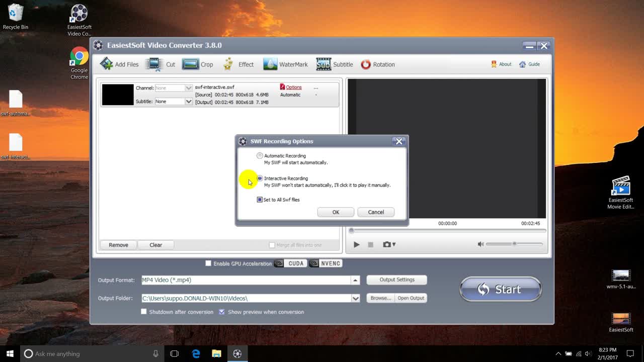Click the Cortana search box
The image size is (644, 362).
(x=92, y=353)
